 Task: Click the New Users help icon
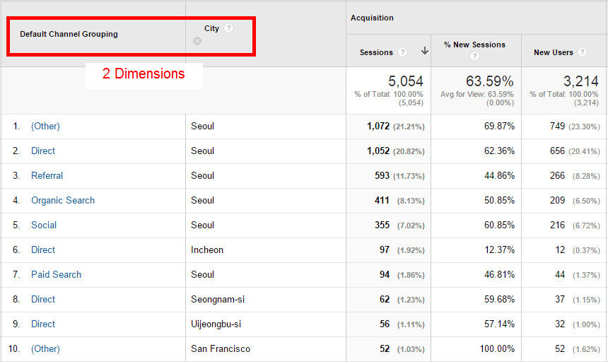582,52
